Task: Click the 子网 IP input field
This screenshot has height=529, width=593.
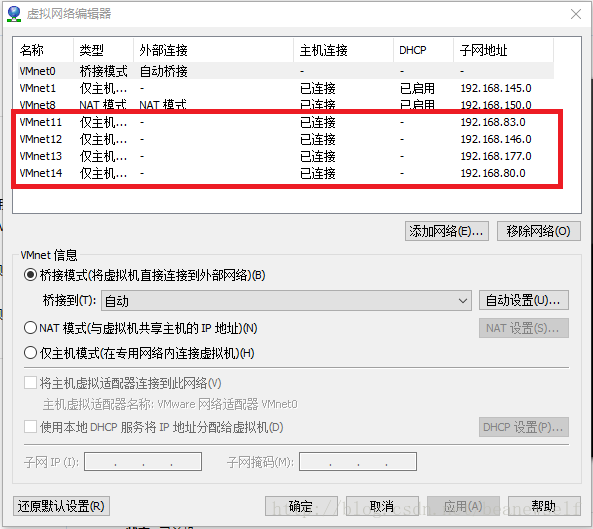Action: point(143,461)
